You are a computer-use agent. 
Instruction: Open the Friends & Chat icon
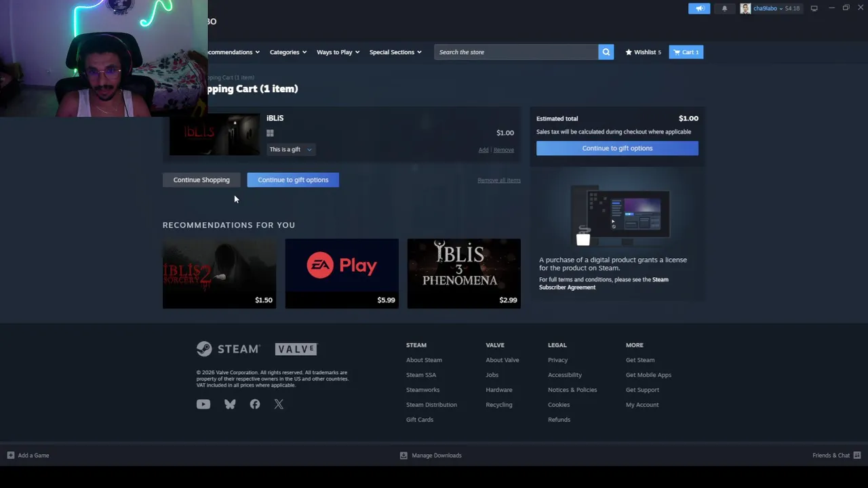(x=857, y=455)
